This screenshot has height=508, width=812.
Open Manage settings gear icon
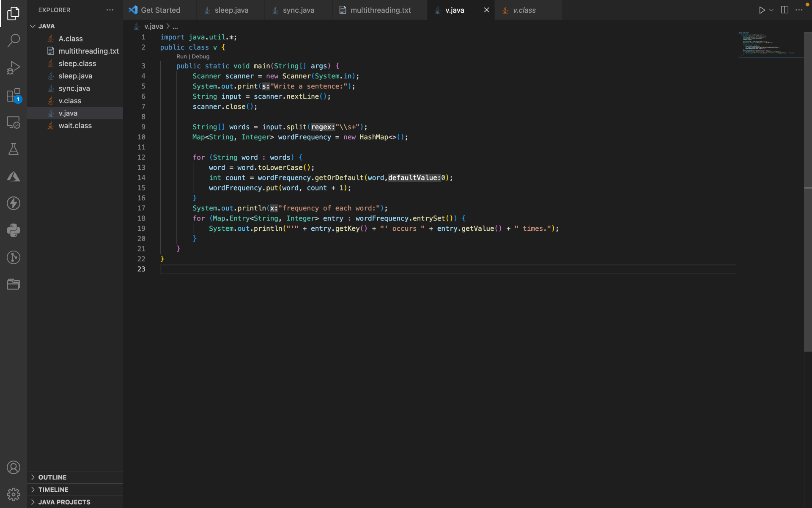point(14,494)
